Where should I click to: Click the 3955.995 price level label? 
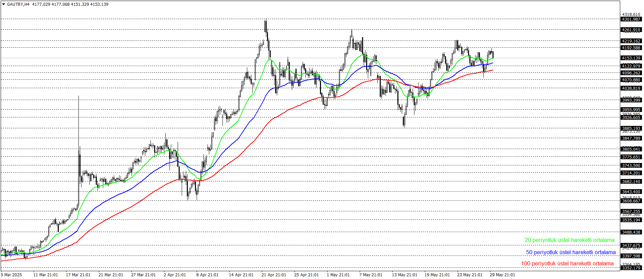[631, 110]
